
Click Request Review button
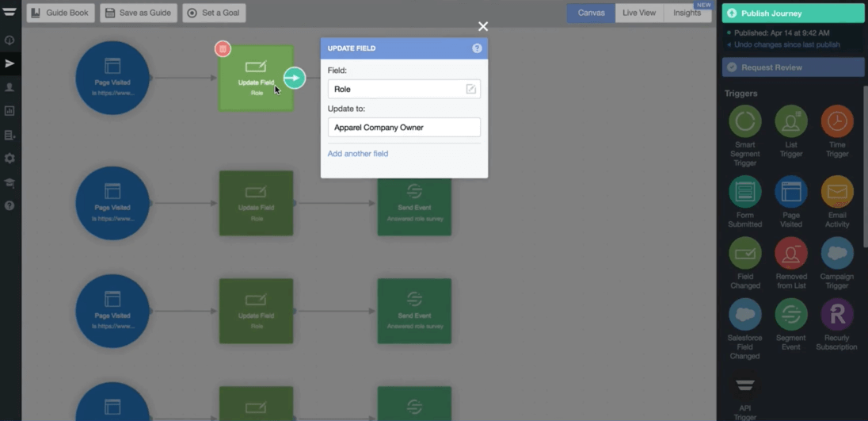pos(793,67)
